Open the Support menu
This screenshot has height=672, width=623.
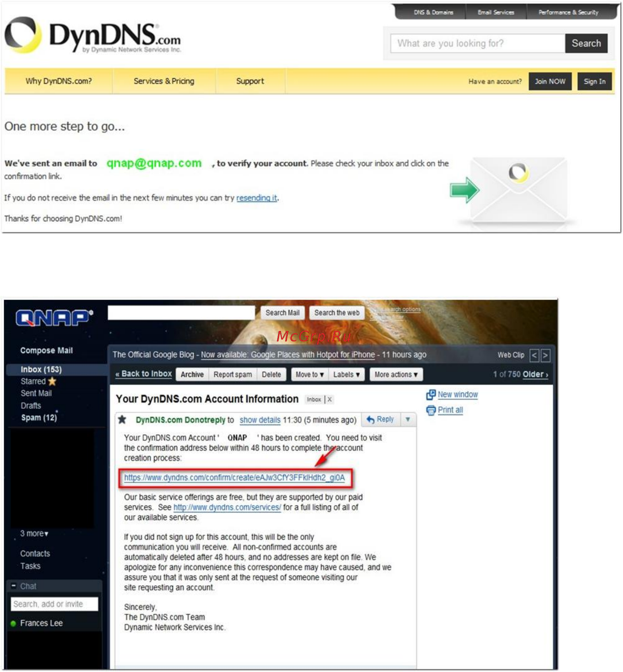250,81
